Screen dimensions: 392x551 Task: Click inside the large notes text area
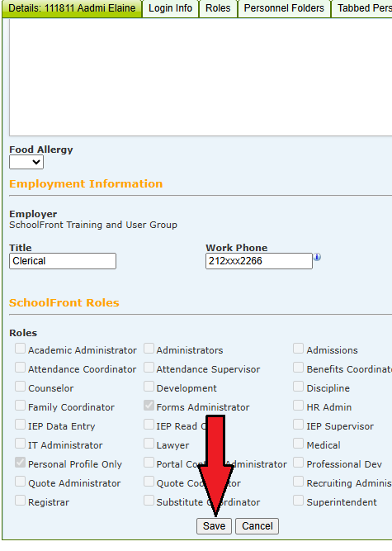201,78
